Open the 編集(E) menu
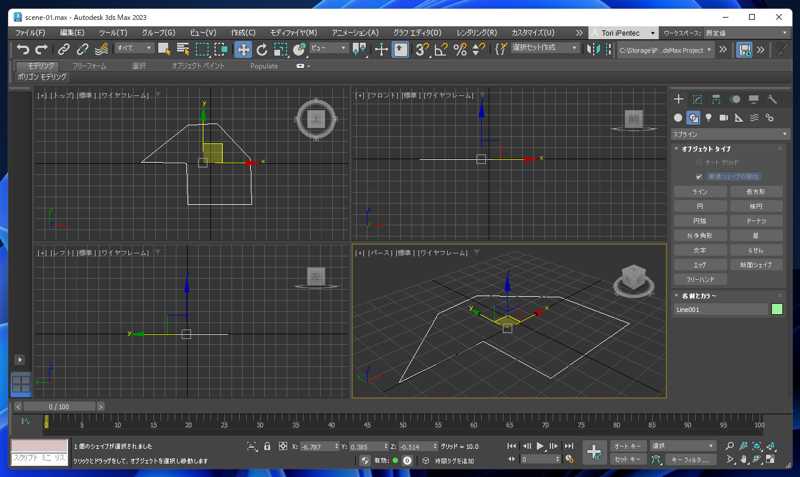The image size is (800, 477). click(72, 33)
